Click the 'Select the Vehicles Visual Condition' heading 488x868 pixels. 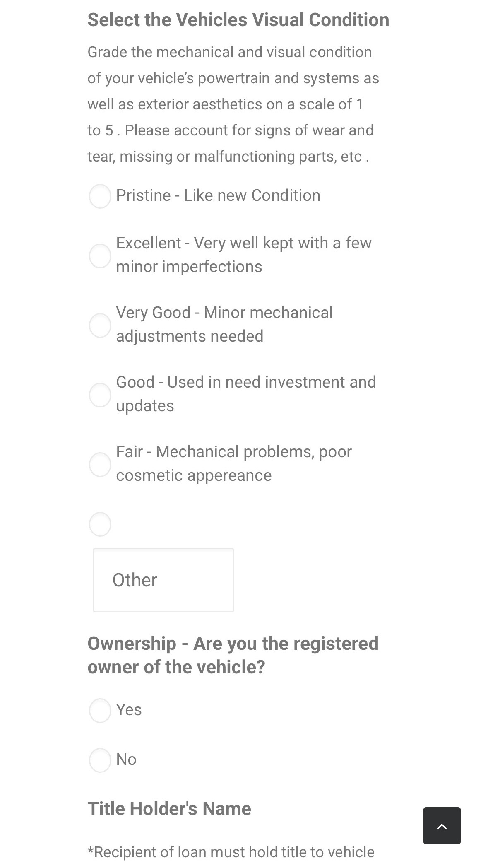point(238,20)
